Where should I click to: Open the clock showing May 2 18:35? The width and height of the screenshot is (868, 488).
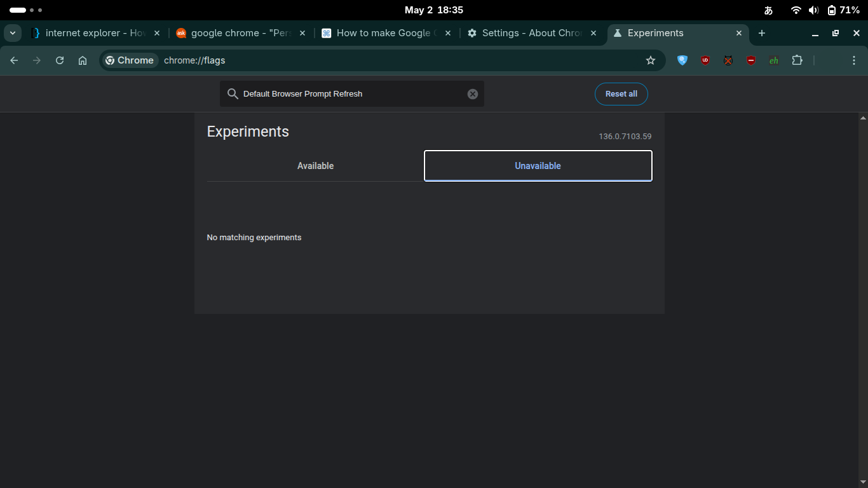434,10
